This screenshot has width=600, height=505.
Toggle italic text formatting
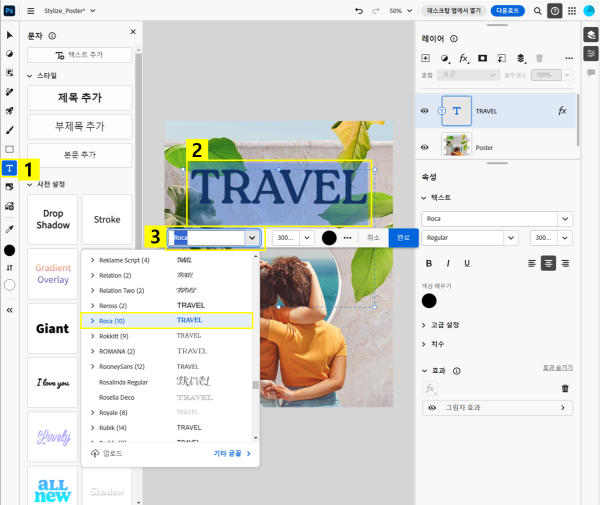pyautogui.click(x=448, y=263)
